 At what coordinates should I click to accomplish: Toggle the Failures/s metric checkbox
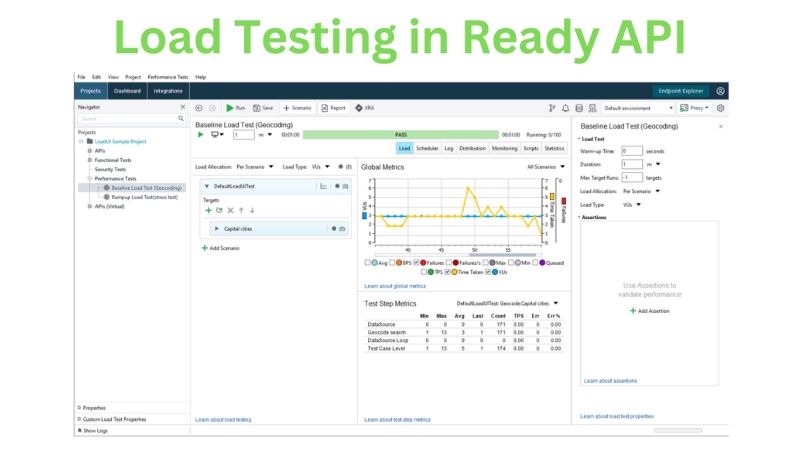pos(448,263)
